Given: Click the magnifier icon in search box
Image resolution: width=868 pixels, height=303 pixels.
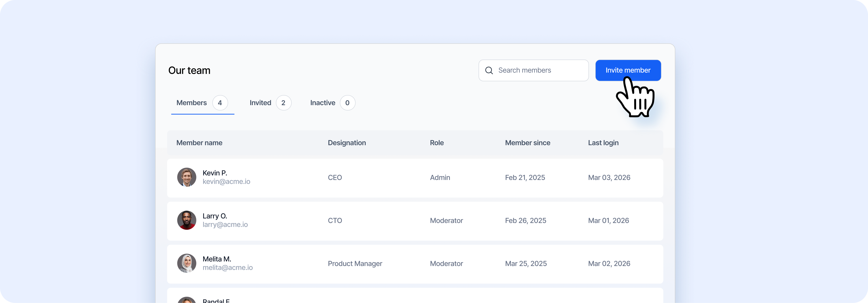Looking at the screenshot, I should [489, 70].
